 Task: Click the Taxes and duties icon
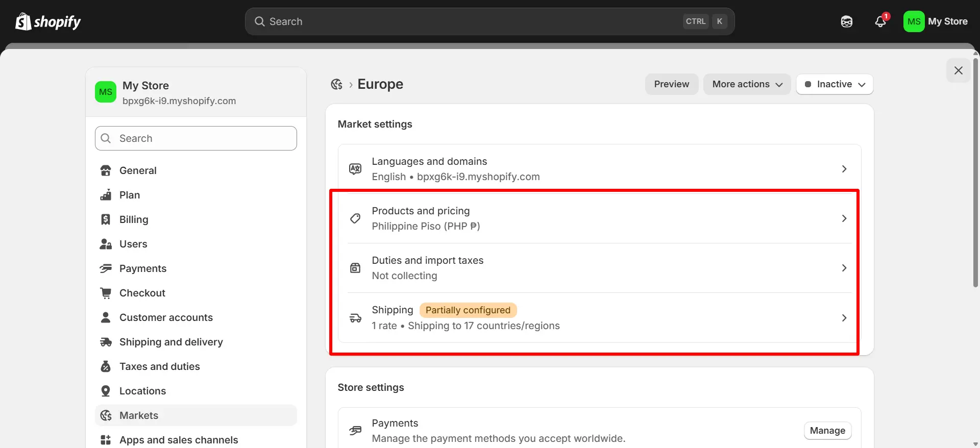point(106,366)
